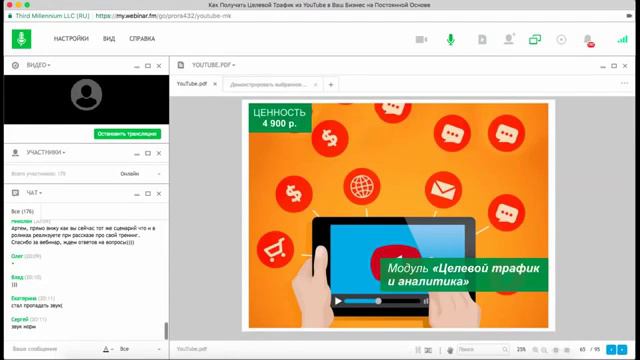This screenshot has width=640, height=360.
Task: Close the ЧАТ panel
Action: click(x=159, y=193)
